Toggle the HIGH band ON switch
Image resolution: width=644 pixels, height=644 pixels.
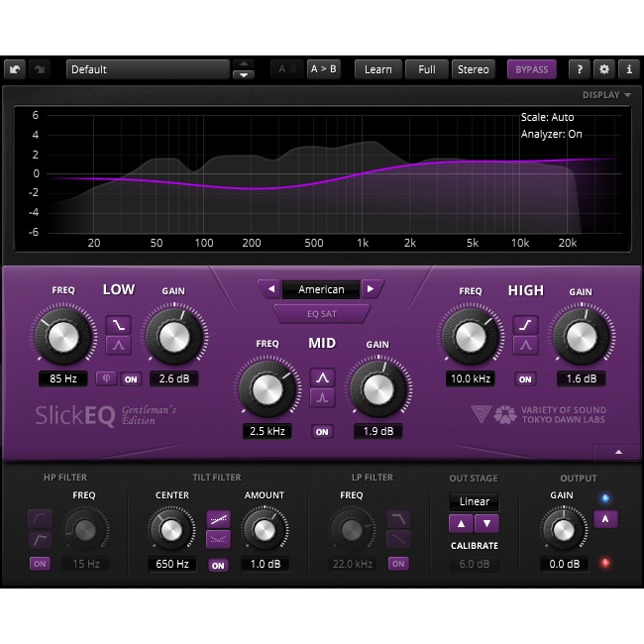[x=525, y=379]
